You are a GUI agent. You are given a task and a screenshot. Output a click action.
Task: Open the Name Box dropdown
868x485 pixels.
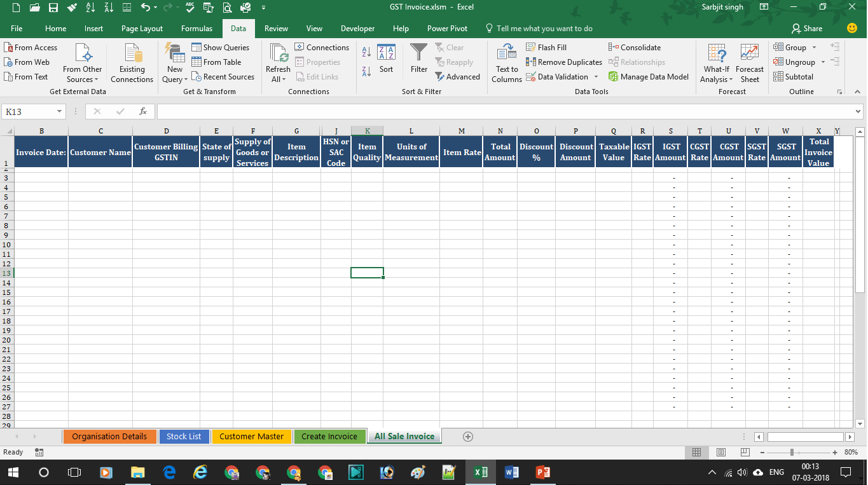tap(60, 111)
